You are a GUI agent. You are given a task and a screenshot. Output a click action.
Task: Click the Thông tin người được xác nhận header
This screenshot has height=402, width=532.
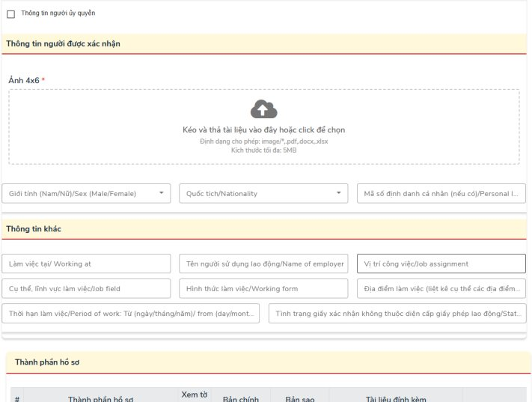pyautogui.click(x=64, y=43)
